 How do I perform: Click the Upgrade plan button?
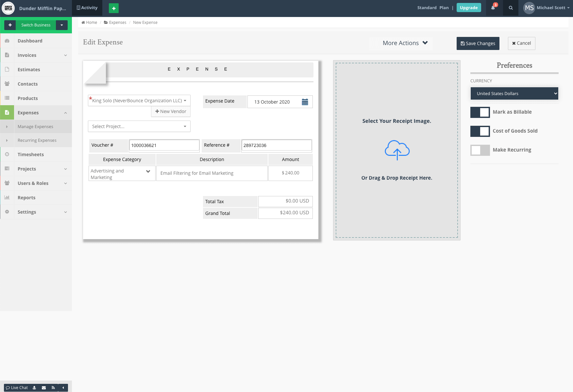pyautogui.click(x=469, y=8)
